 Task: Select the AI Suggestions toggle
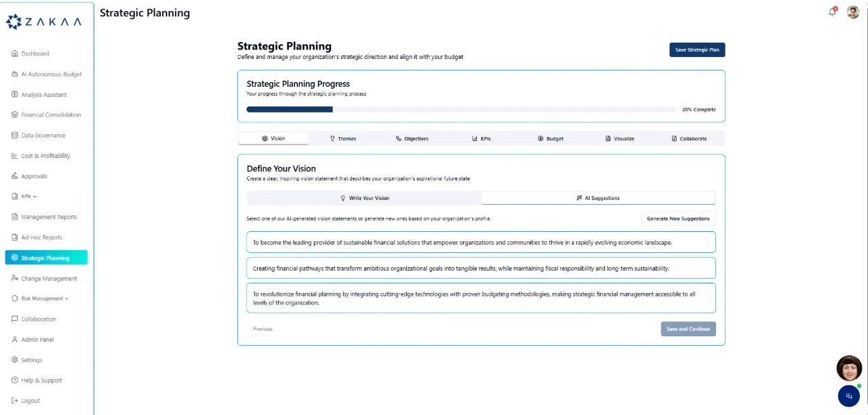[x=597, y=198]
